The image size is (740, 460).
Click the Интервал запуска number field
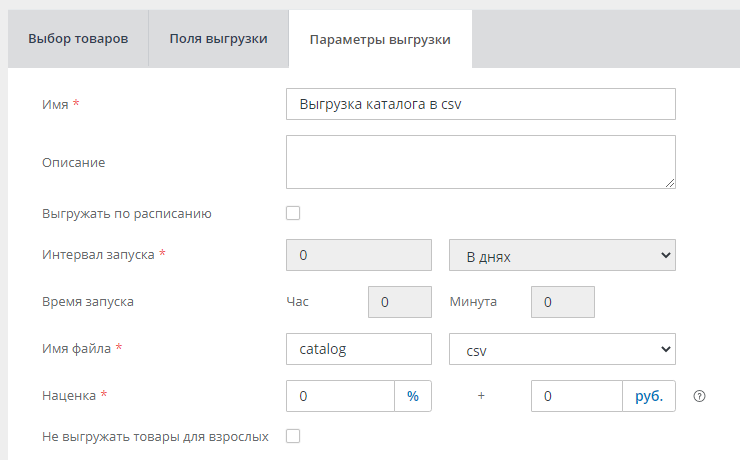click(x=359, y=255)
